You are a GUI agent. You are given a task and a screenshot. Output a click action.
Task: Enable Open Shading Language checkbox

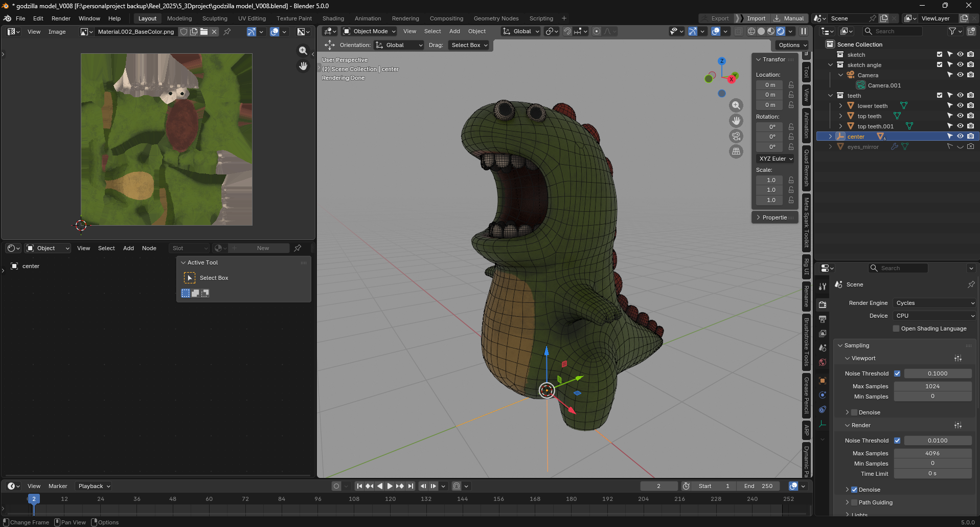coord(896,328)
